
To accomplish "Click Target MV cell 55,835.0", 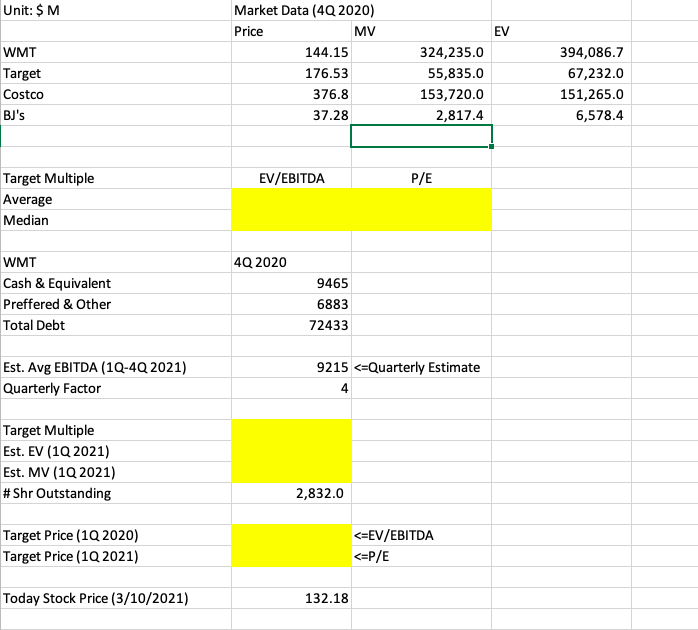I will (421, 73).
